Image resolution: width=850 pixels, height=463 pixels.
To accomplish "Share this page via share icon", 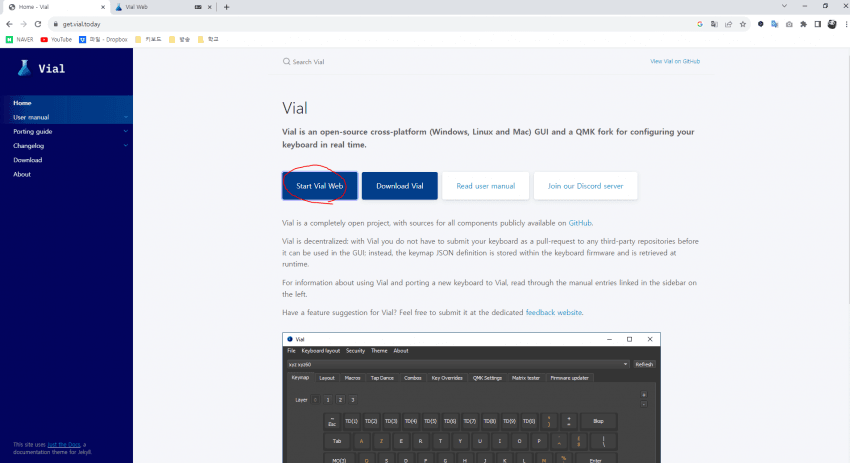I will (729, 24).
